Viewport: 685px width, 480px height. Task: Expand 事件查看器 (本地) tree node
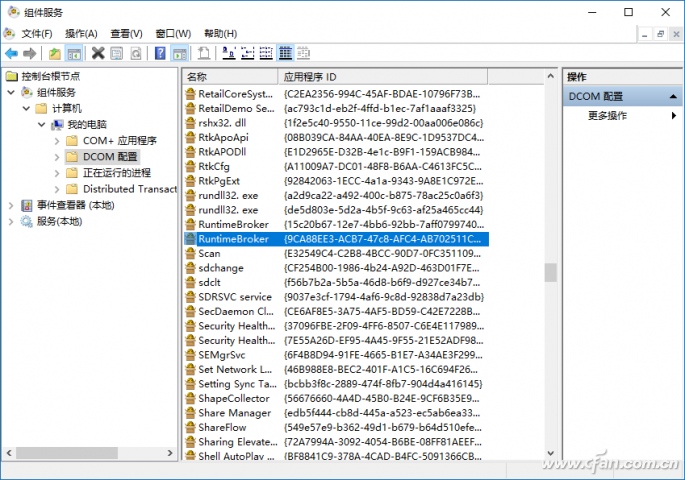(12, 205)
